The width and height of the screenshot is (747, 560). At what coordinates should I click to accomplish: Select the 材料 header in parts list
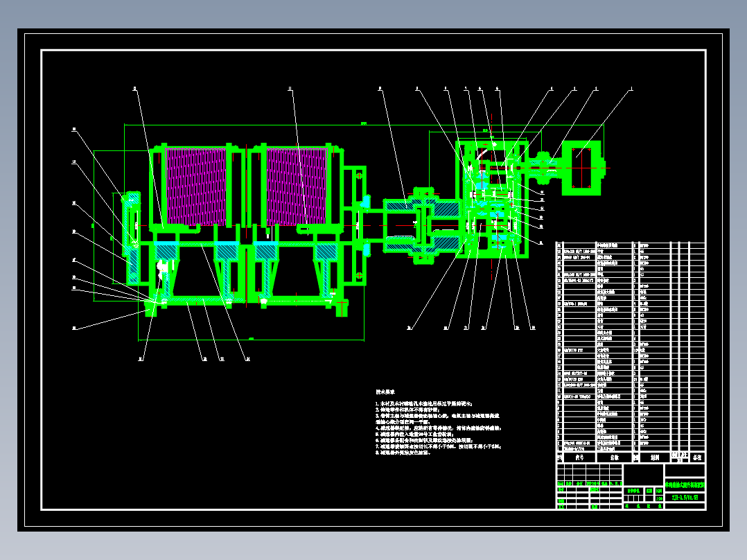(655, 457)
